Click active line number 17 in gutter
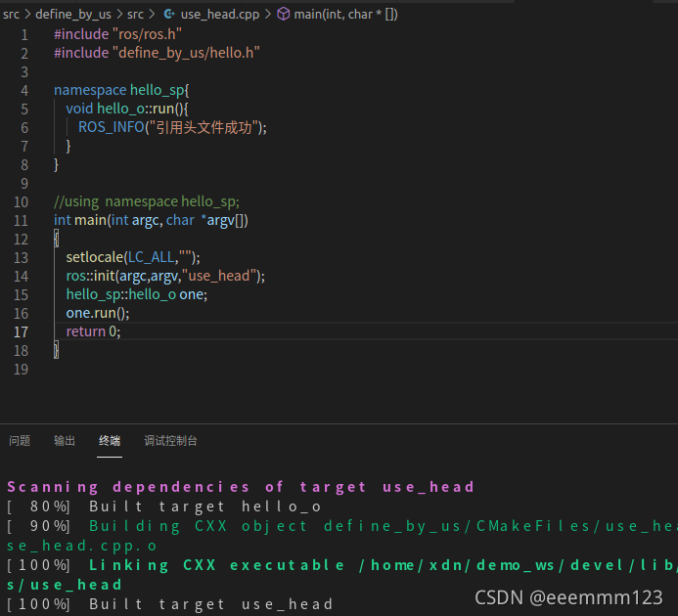The image size is (678, 616). 21,332
